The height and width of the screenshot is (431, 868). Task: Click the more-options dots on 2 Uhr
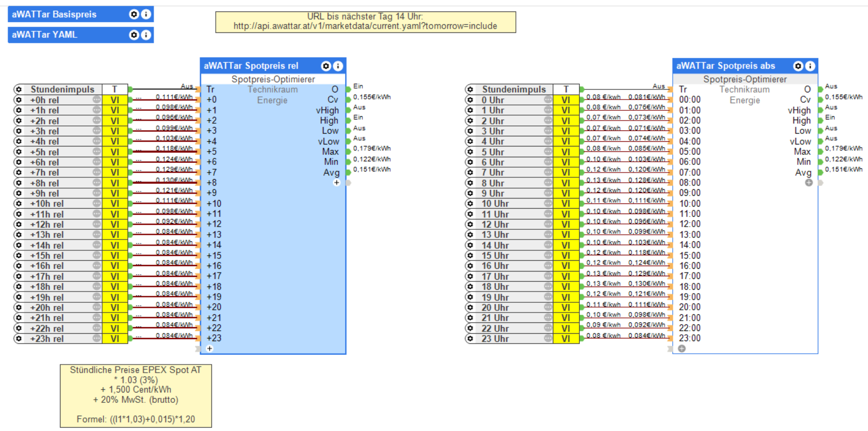coord(548,121)
